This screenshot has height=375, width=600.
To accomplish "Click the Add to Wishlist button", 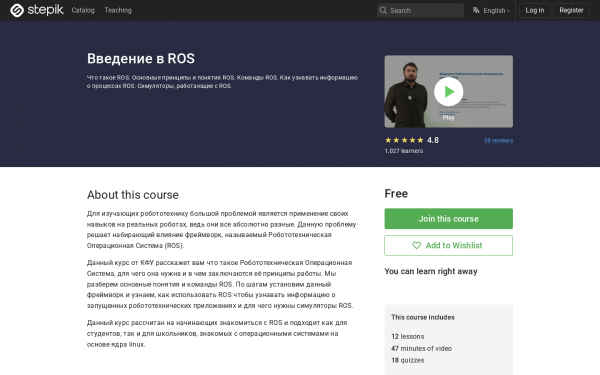I will tap(448, 245).
